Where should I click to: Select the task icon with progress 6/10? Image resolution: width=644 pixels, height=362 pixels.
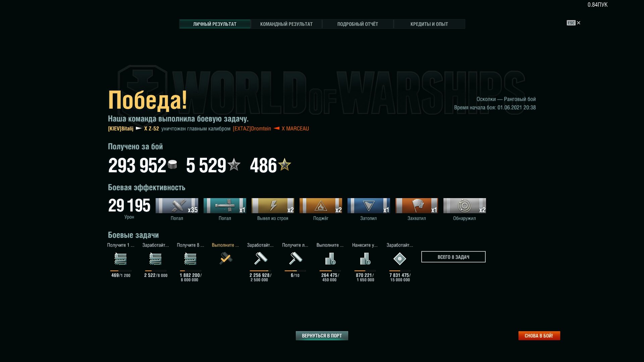[296, 258]
